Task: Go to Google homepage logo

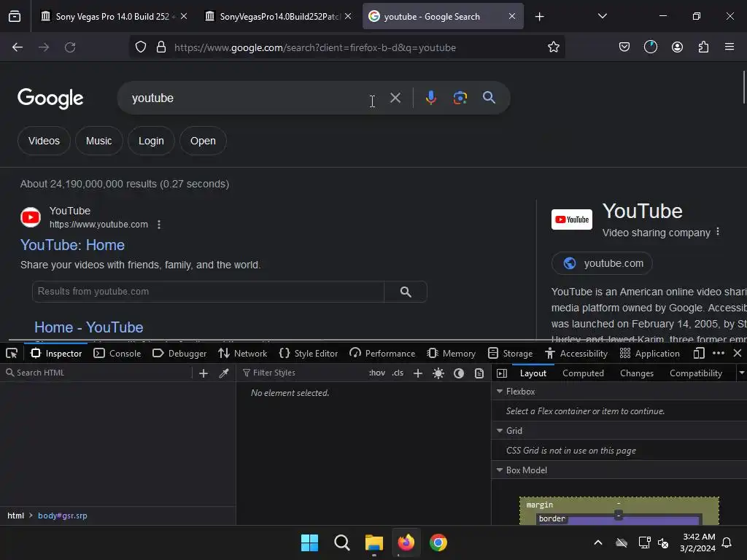Action: pos(50,98)
